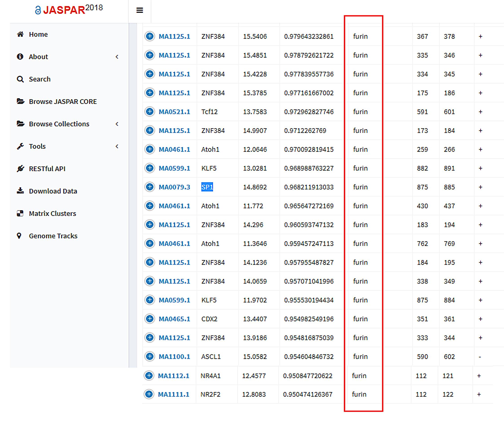Click the vertical sidebar scrollbar strip
The height and width of the screenshot is (424, 504).
tap(133, 192)
